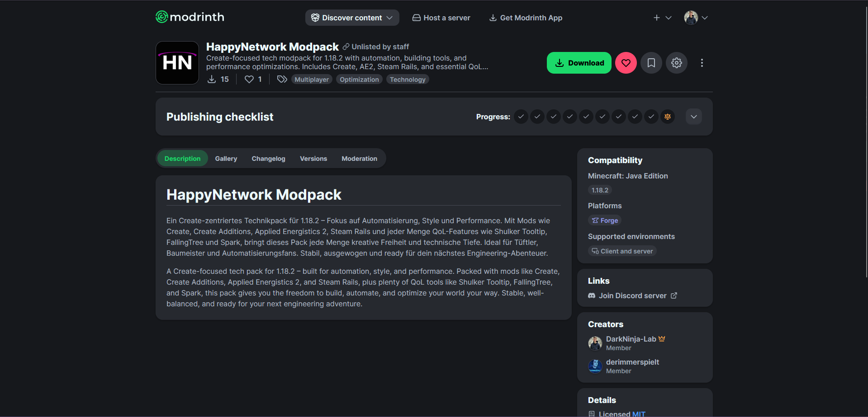Open the user avatar account menu
Screen dimensions: 868x417
pos(696,18)
